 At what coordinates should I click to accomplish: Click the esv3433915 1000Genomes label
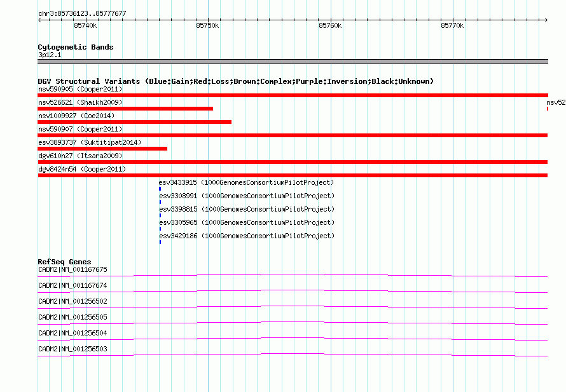[x=246, y=182]
